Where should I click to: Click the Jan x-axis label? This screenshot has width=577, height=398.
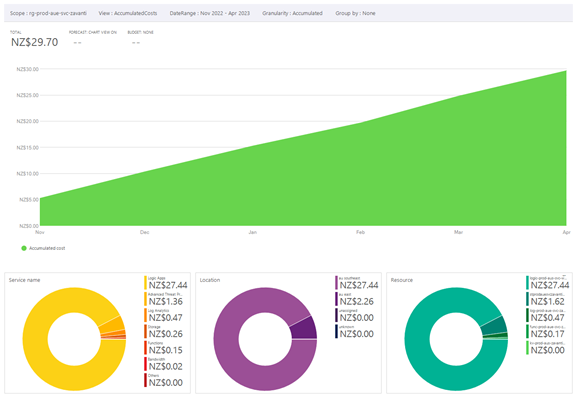coord(252,232)
